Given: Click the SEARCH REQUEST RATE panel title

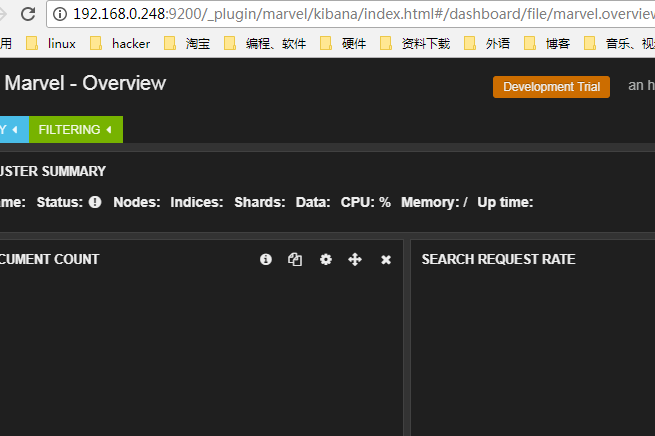Looking at the screenshot, I should [498, 259].
